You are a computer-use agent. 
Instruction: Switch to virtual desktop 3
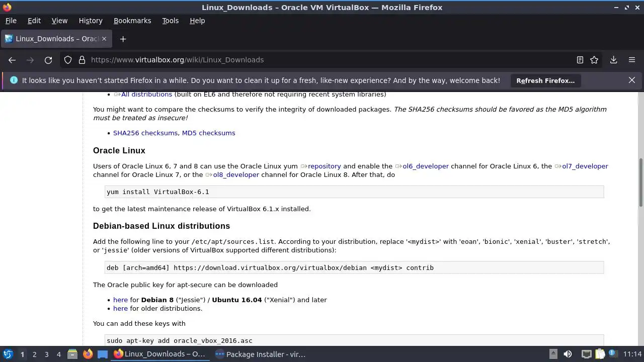point(46,354)
